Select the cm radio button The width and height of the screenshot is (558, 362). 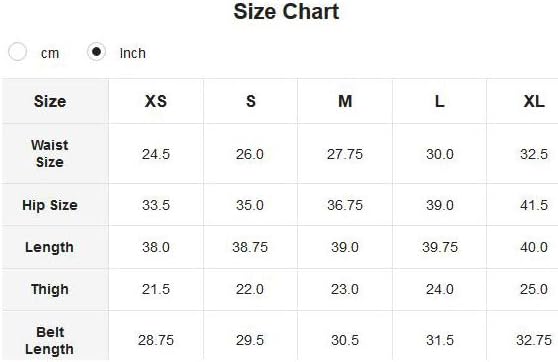17,52
